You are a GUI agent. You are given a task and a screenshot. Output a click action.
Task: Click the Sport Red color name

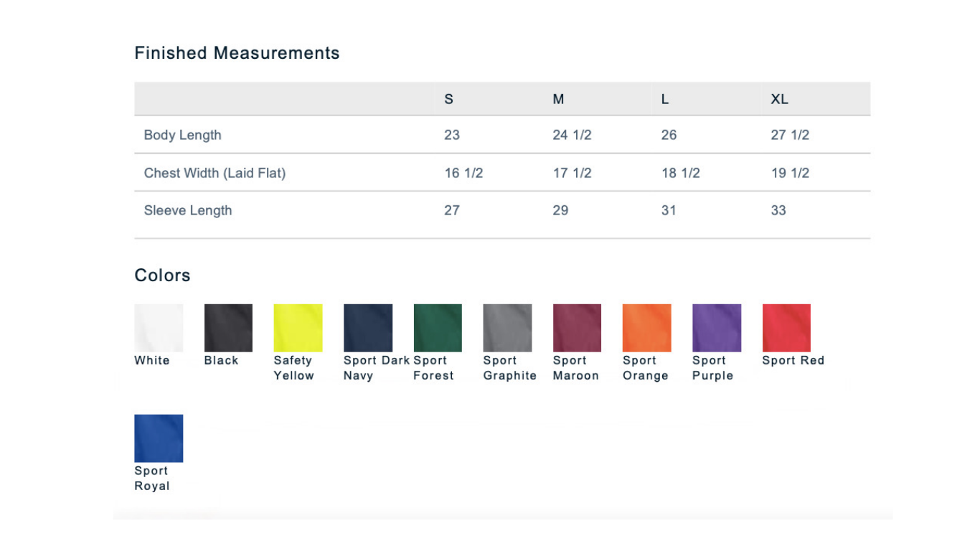[793, 360]
